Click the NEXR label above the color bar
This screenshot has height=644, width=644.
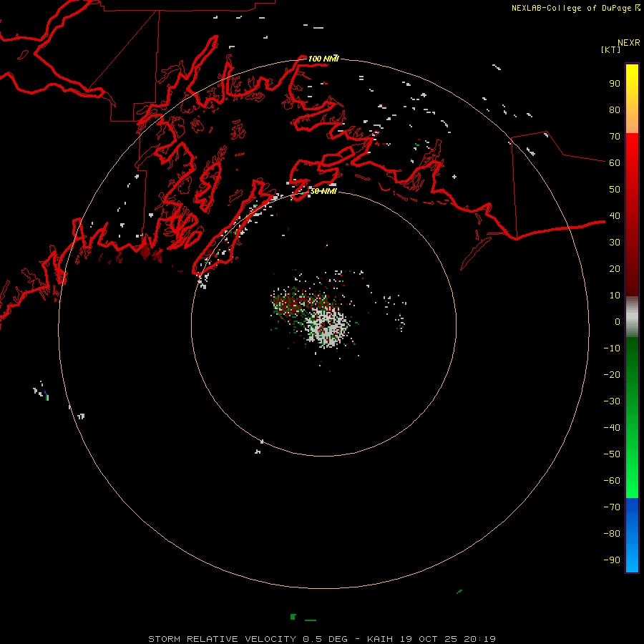coord(629,43)
